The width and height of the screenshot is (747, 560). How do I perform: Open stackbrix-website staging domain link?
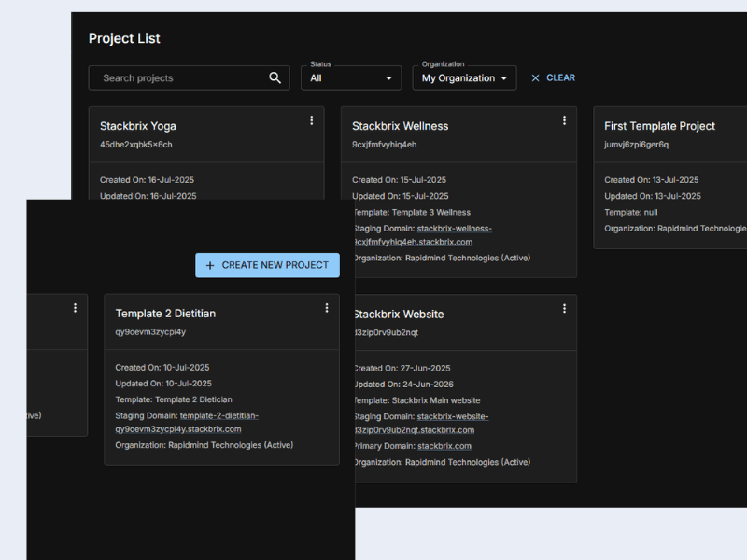pyautogui.click(x=421, y=424)
